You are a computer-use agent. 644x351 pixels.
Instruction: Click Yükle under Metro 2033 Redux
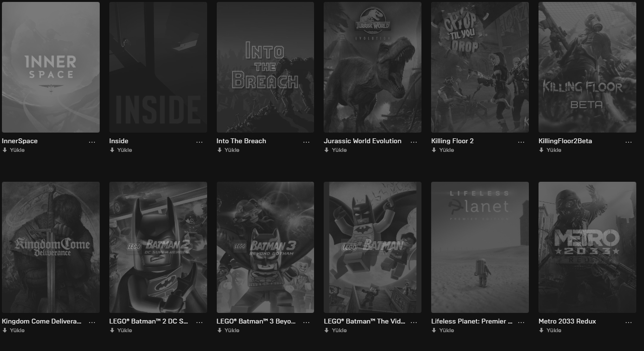tap(551, 330)
